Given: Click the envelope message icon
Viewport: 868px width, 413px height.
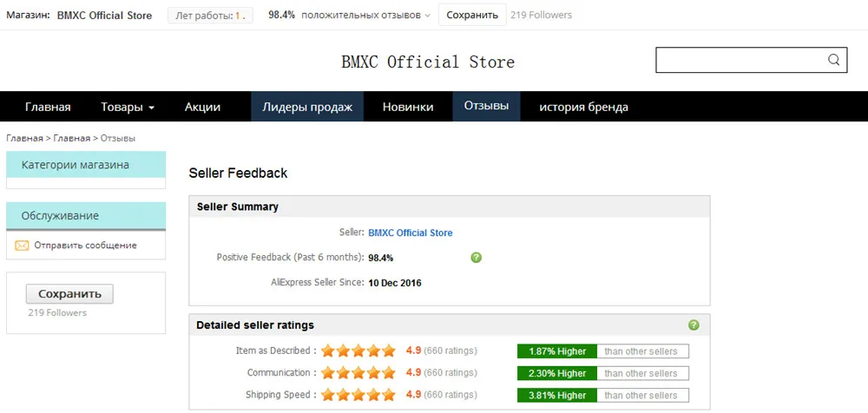Looking at the screenshot, I should click(22, 246).
